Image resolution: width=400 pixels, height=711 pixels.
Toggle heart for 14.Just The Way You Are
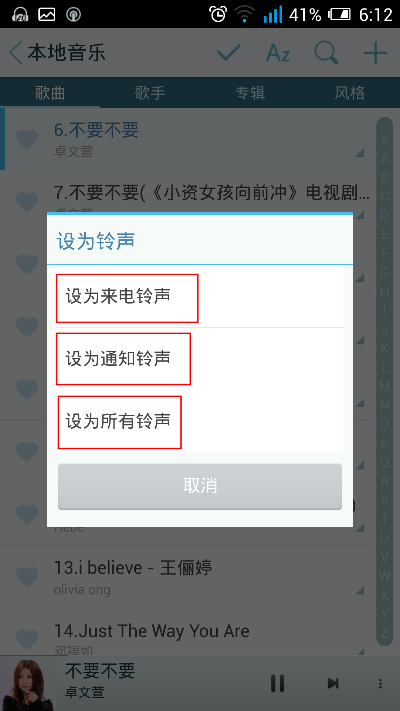(27, 639)
